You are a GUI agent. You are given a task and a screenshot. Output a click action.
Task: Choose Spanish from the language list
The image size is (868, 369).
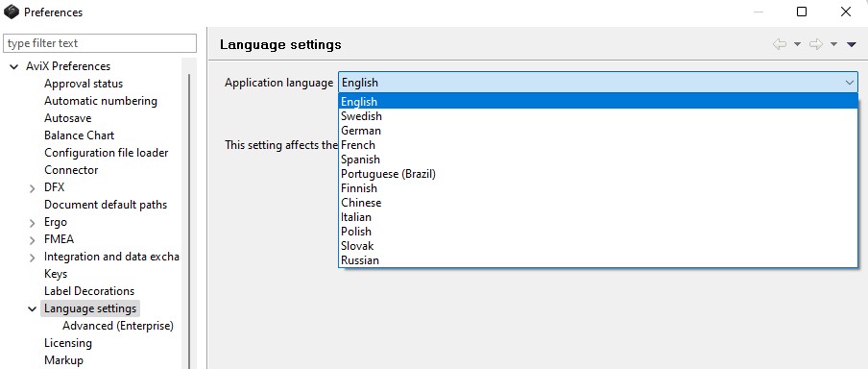click(598, 159)
